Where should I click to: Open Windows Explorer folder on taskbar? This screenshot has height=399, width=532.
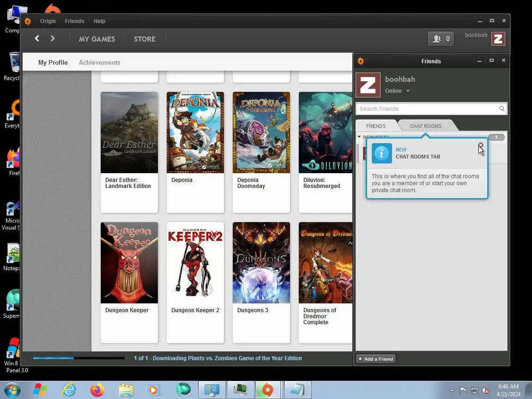click(126, 390)
